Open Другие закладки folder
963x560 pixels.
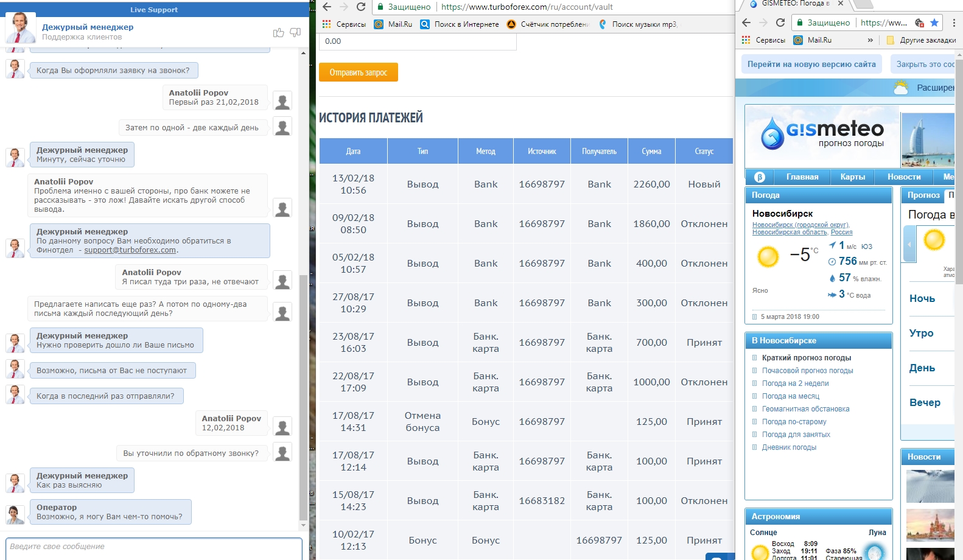pyautogui.click(x=922, y=40)
